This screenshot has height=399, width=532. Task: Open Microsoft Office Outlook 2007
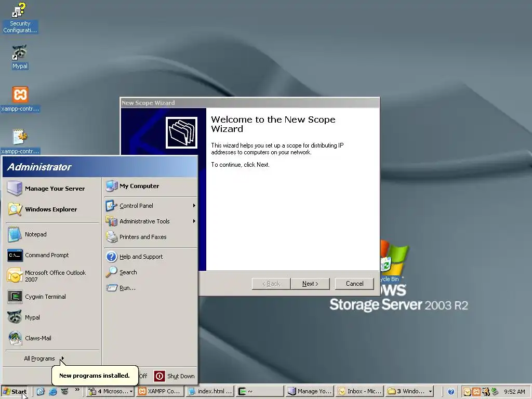coord(52,276)
